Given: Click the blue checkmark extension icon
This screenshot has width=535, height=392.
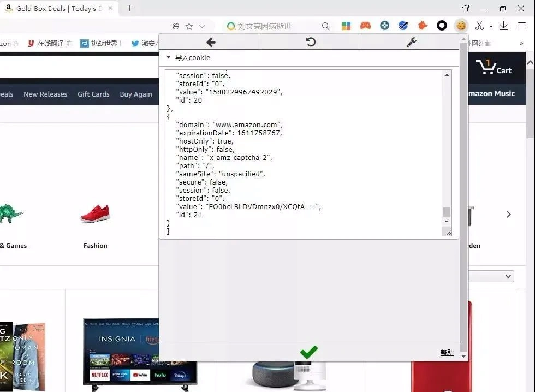Looking at the screenshot, I should (x=403, y=26).
